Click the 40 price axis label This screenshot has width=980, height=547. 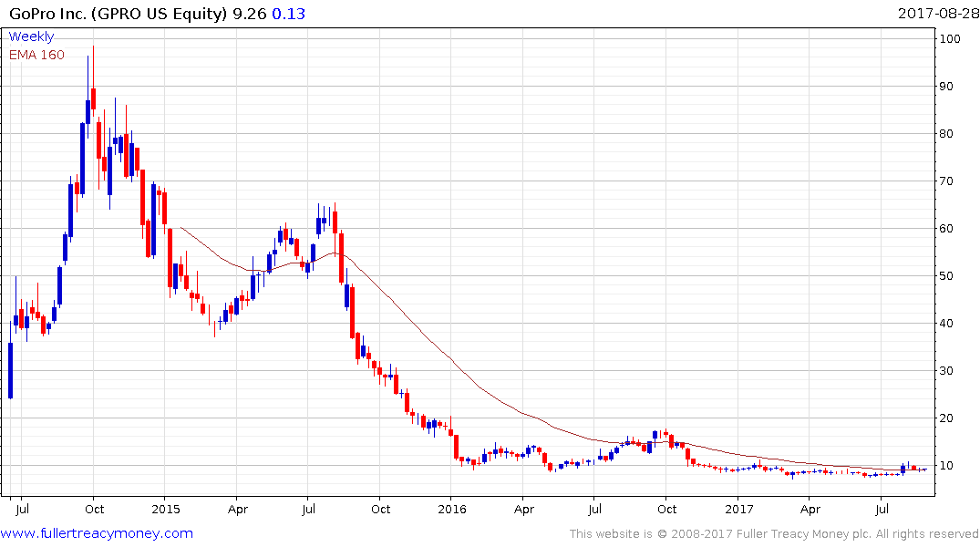point(946,324)
